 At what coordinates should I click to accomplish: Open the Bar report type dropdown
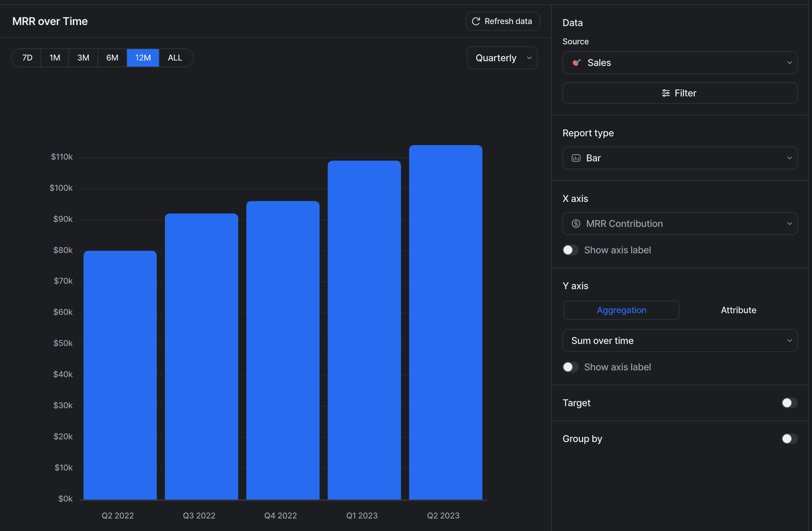click(x=679, y=158)
